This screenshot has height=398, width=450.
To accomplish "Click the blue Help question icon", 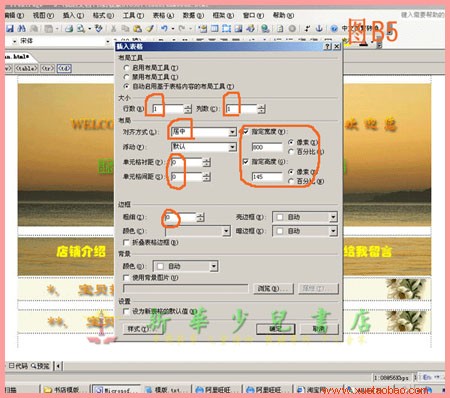I will coord(334,29).
